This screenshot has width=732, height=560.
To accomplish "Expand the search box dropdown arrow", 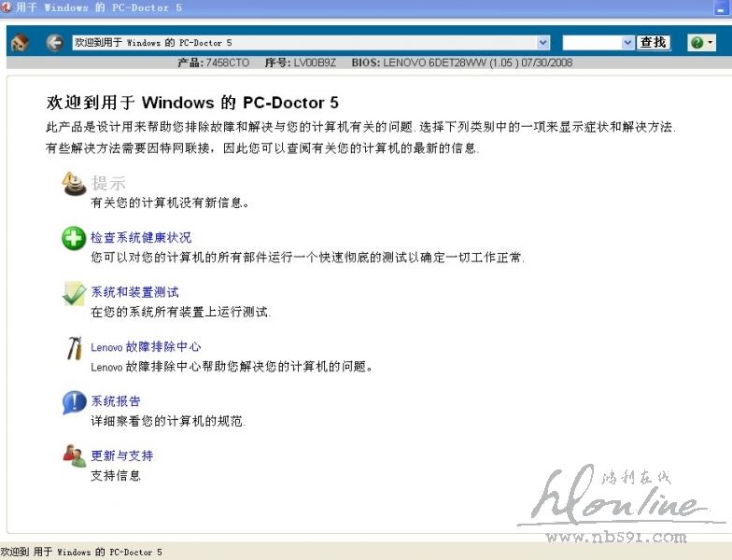I will point(627,43).
